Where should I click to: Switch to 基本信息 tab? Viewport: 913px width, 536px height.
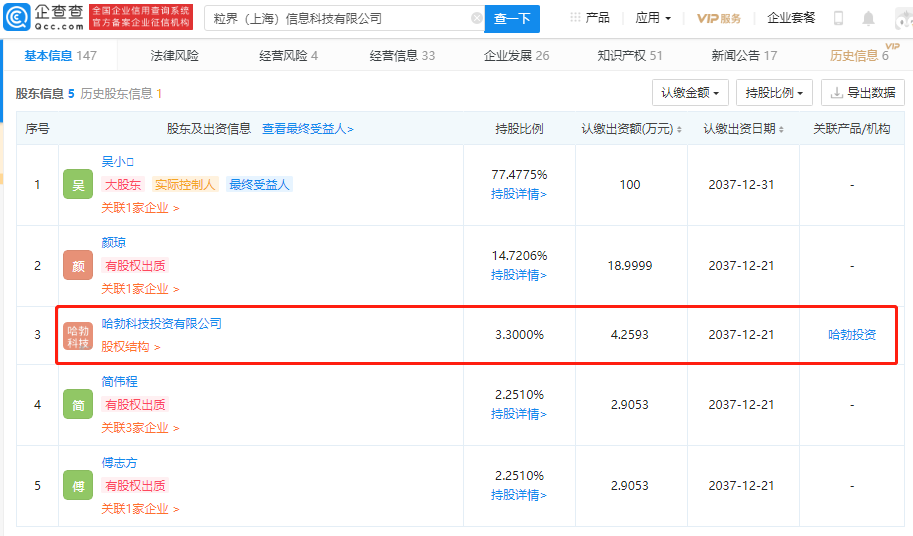[x=61, y=55]
